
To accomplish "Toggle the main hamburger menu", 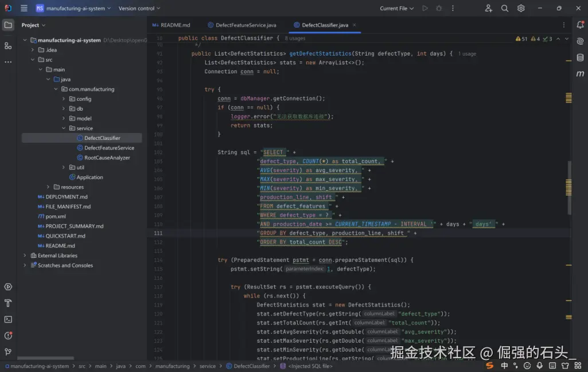I will point(24,9).
